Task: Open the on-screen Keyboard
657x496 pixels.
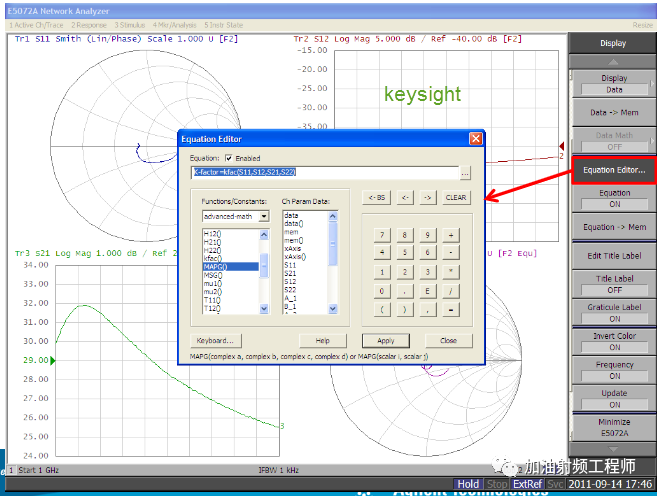Action: tap(215, 341)
